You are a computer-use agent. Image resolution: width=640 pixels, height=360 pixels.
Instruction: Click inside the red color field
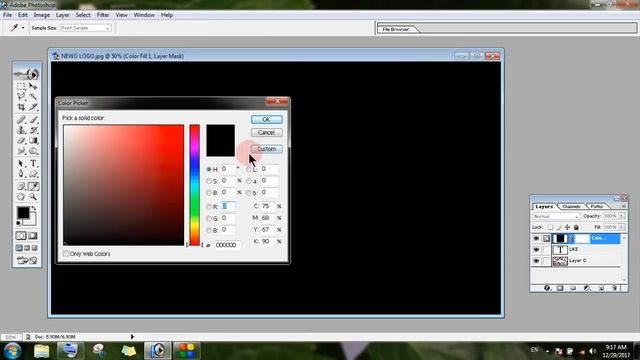(x=124, y=185)
